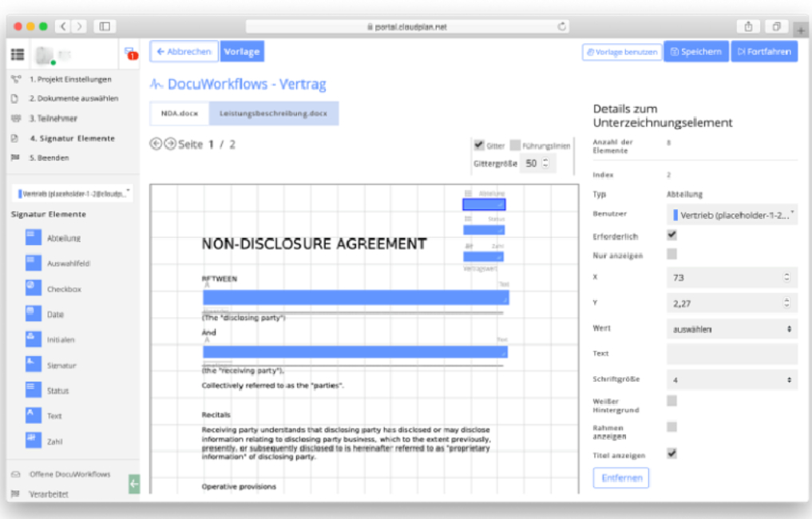Enable the Weißer Hintergrund checkbox
This screenshot has width=812, height=519.
pyautogui.click(x=671, y=400)
